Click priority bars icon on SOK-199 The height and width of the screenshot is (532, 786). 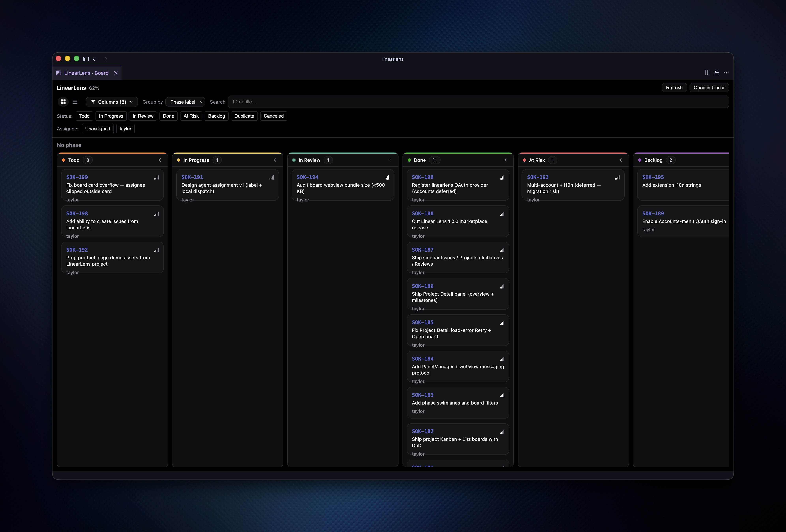pos(156,178)
